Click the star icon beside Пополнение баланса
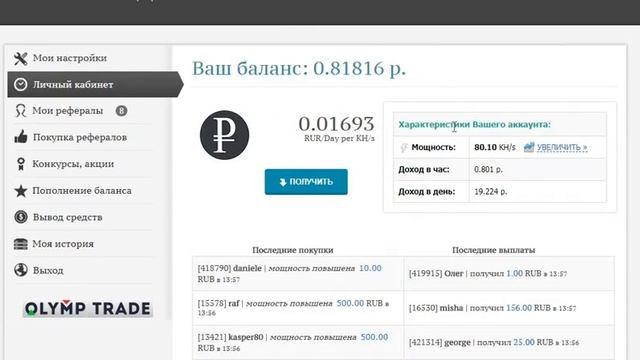The height and width of the screenshot is (360, 640). point(21,191)
